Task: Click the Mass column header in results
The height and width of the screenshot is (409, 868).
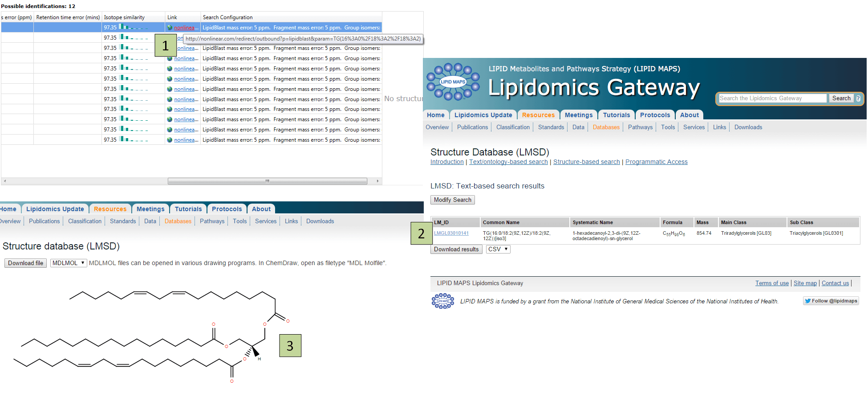Action: click(706, 223)
